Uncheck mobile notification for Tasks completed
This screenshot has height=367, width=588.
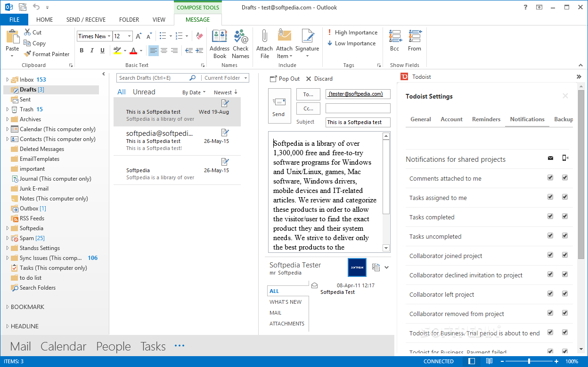[x=565, y=217]
